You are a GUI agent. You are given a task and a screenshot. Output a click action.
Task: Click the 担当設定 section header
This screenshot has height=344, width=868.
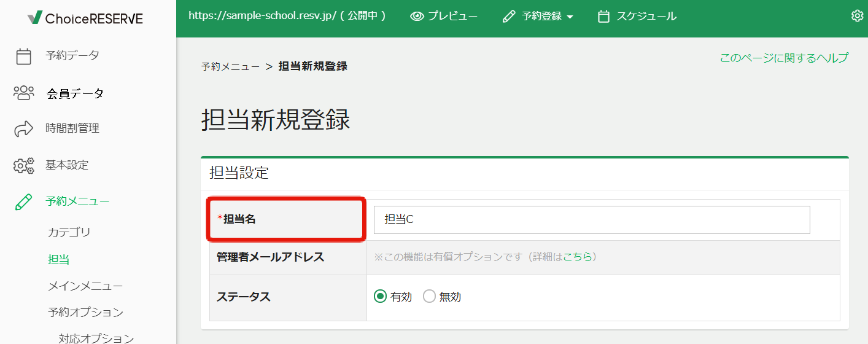pyautogui.click(x=239, y=173)
